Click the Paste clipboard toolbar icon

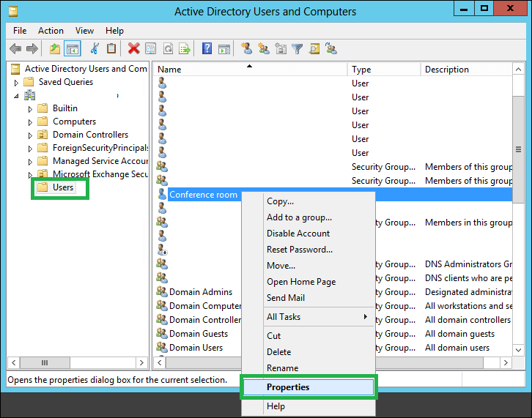[111, 49]
